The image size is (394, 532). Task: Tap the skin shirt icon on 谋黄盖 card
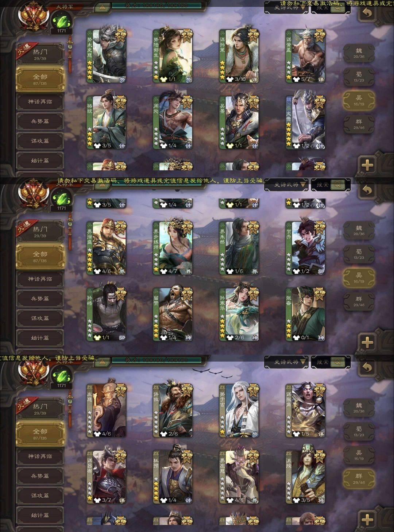coord(297,79)
